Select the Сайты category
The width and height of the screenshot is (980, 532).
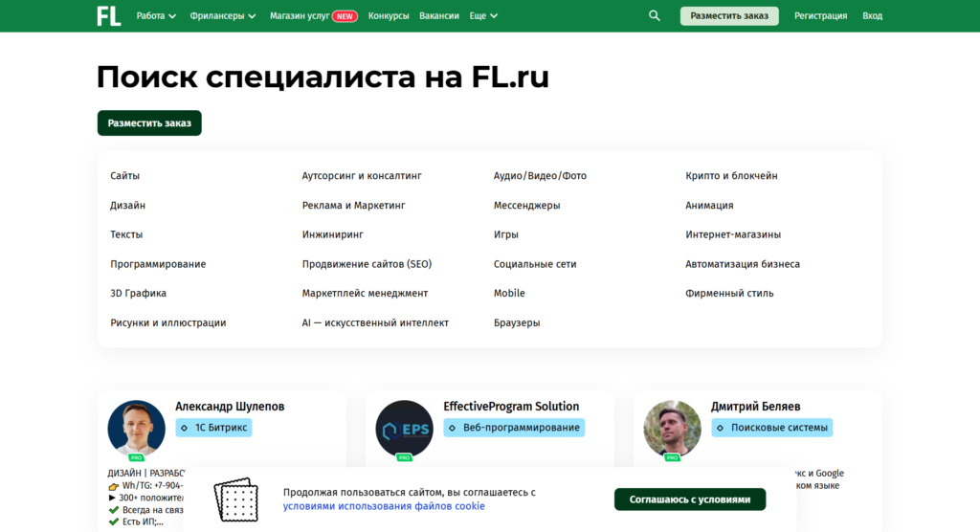coord(125,176)
